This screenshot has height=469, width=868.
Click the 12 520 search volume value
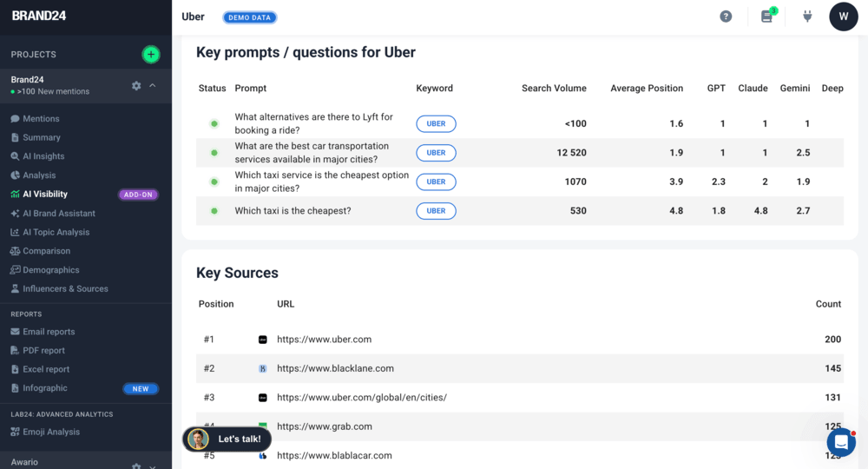tap(571, 153)
